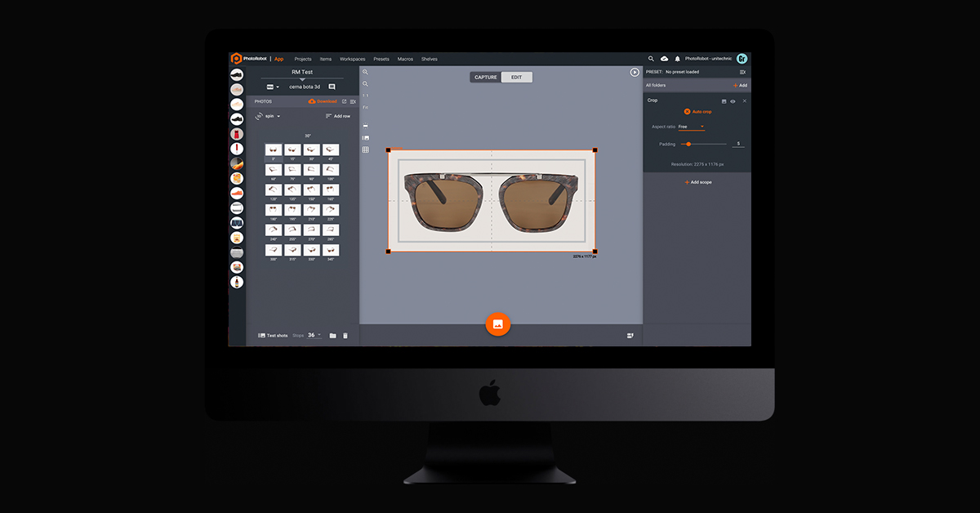Image resolution: width=980 pixels, height=513 pixels.
Task: Switch to the EDIT tab
Action: click(517, 76)
